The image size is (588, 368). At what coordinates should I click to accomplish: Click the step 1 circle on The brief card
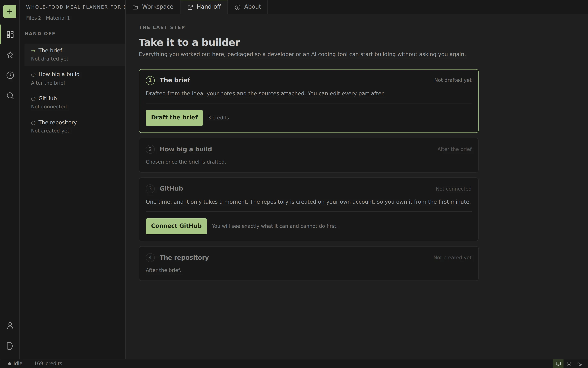[150, 80]
